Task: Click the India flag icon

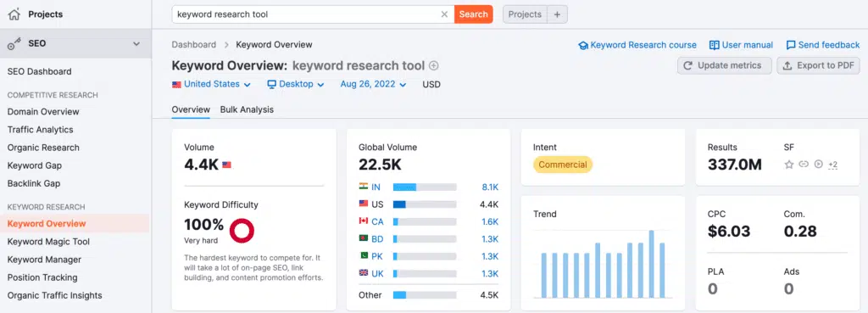Action: 363,187
